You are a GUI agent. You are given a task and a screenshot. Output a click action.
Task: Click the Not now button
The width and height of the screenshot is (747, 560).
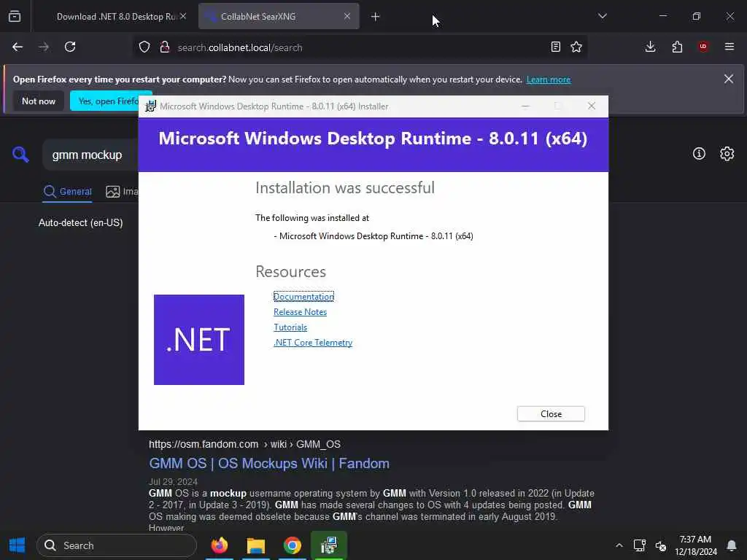(39, 101)
